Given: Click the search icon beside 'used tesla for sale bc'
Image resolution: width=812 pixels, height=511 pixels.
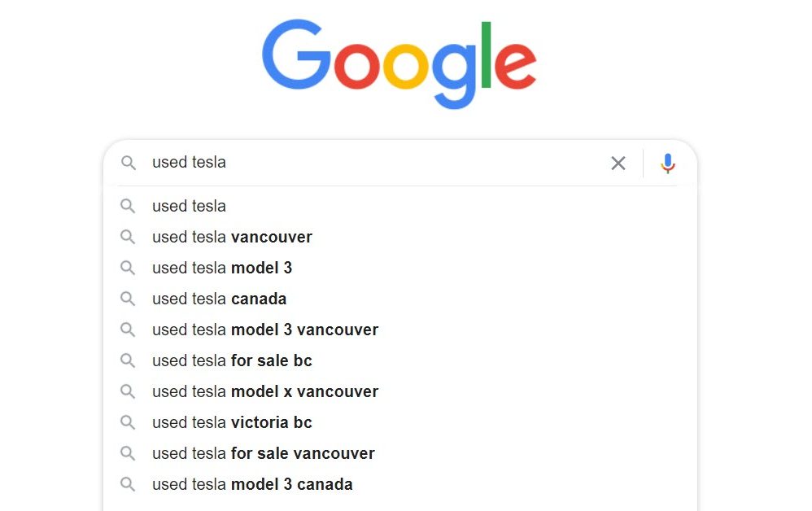Looking at the screenshot, I should click(x=128, y=360).
